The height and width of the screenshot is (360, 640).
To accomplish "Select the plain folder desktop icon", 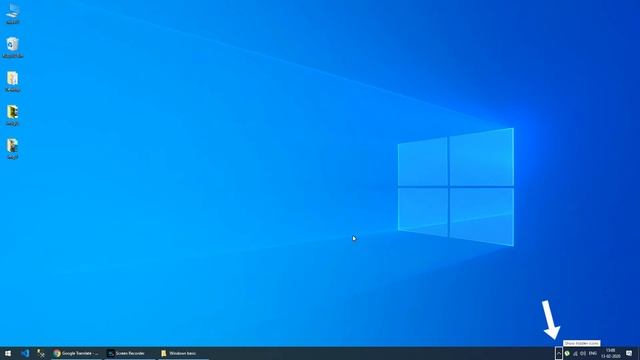I will pyautogui.click(x=13, y=82).
